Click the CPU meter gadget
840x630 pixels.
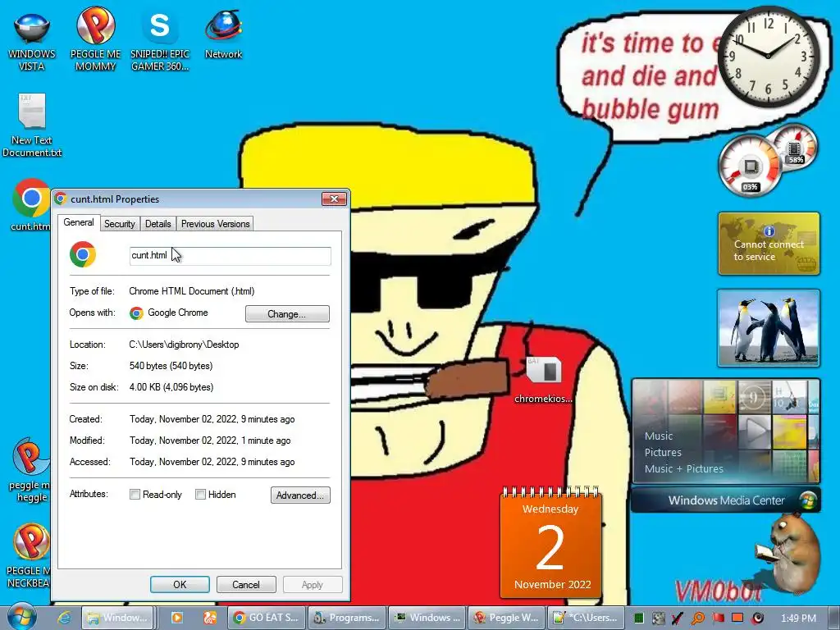coord(750,166)
